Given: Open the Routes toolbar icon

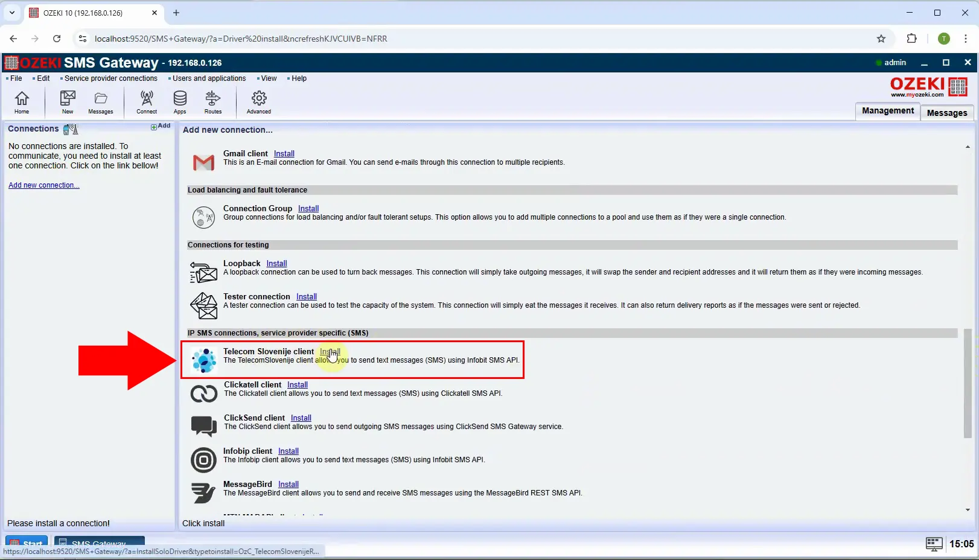Looking at the screenshot, I should click(x=213, y=101).
